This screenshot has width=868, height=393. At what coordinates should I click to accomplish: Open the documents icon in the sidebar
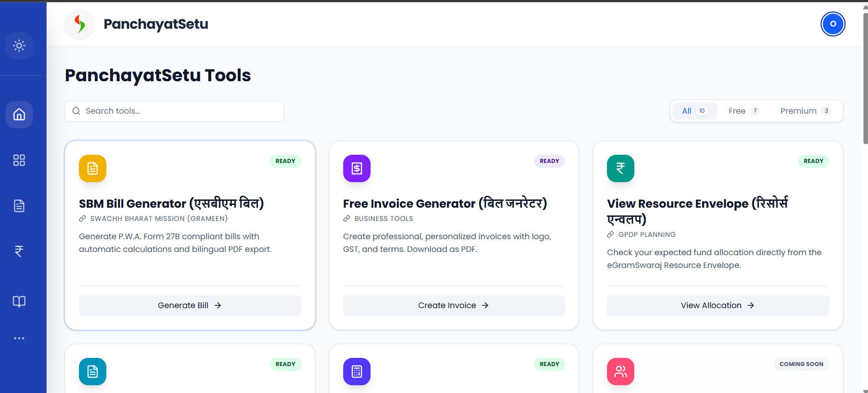tap(19, 205)
